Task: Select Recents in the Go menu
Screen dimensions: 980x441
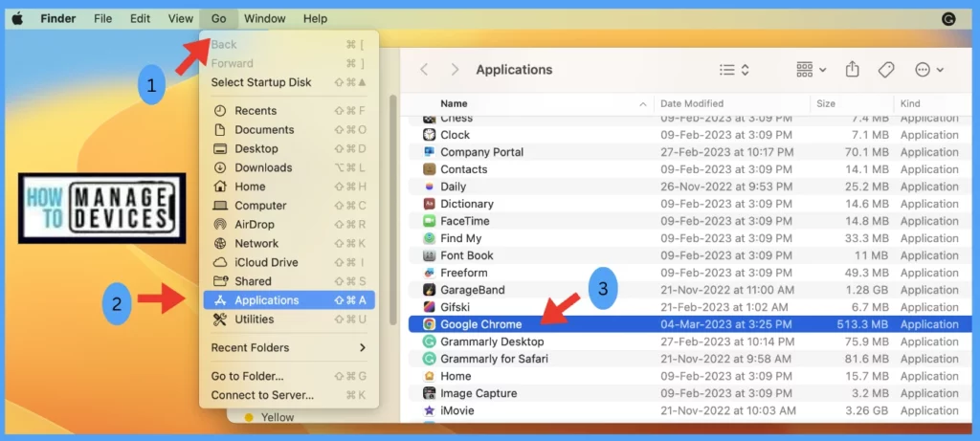Action: 288,111
